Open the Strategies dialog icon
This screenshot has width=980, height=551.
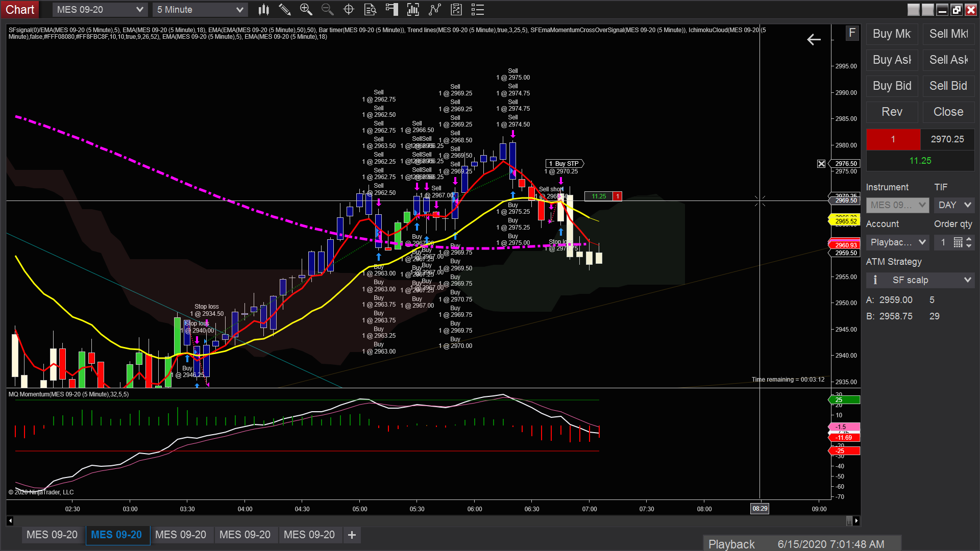click(x=456, y=10)
